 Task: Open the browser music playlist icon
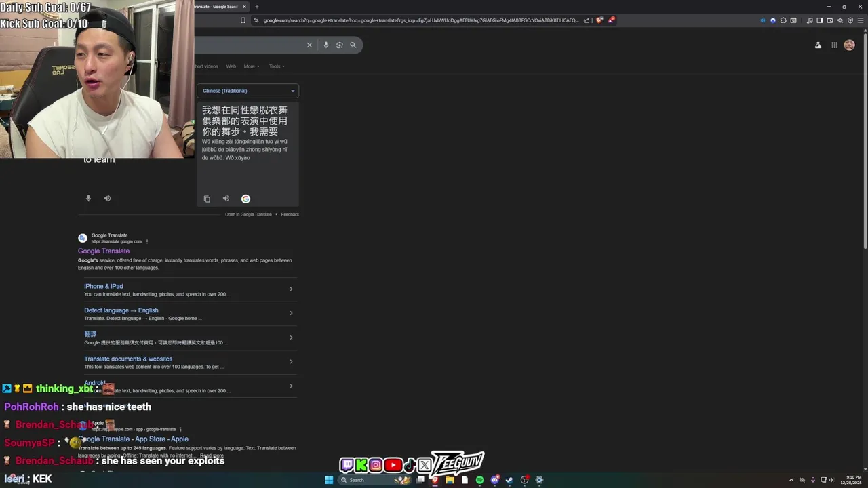point(810,20)
